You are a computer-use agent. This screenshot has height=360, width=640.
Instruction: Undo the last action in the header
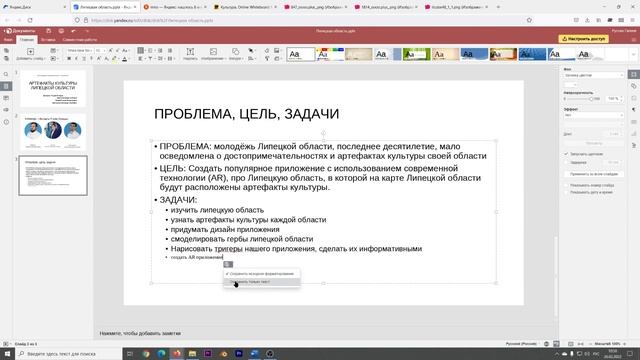pos(73,31)
